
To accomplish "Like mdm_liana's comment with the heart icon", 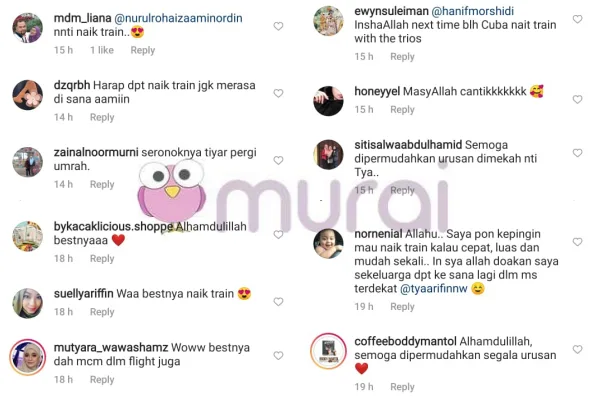I will (x=278, y=26).
